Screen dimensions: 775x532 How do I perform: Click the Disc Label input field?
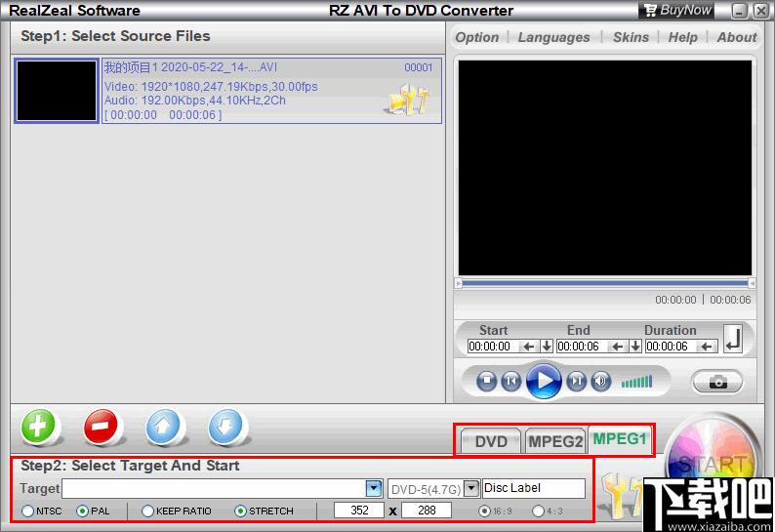pyautogui.click(x=534, y=488)
